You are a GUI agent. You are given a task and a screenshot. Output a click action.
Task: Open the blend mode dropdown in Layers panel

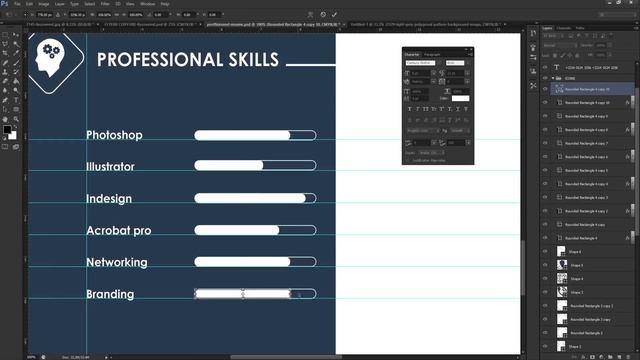(559, 45)
